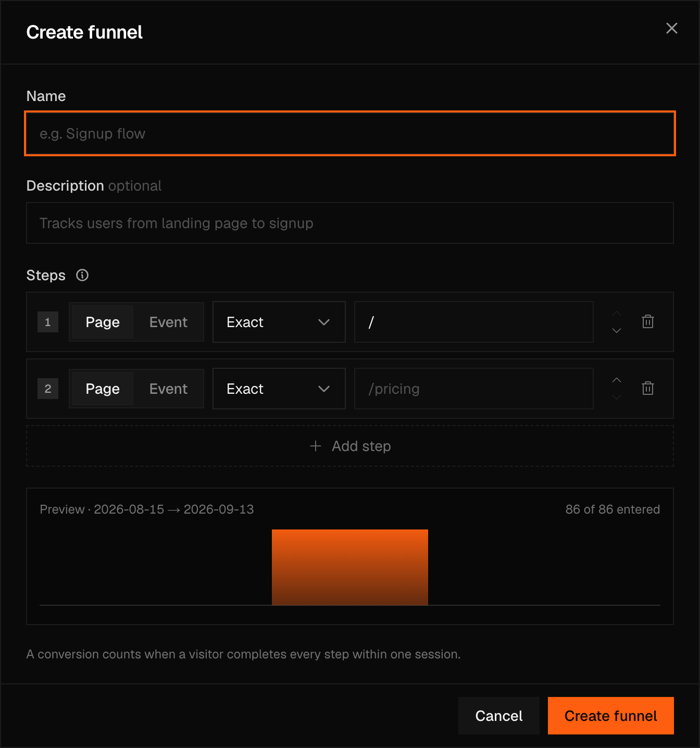
Task: Click the Create funnel button
Action: tap(611, 716)
